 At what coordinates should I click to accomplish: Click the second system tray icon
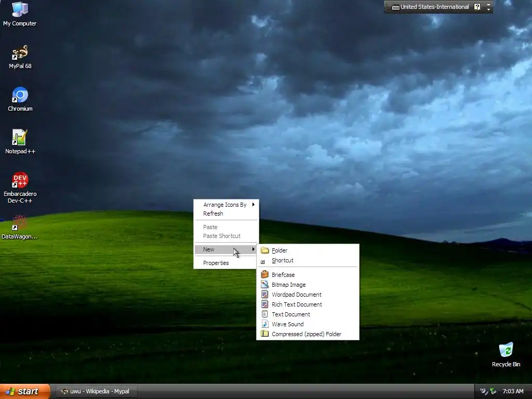(x=493, y=391)
